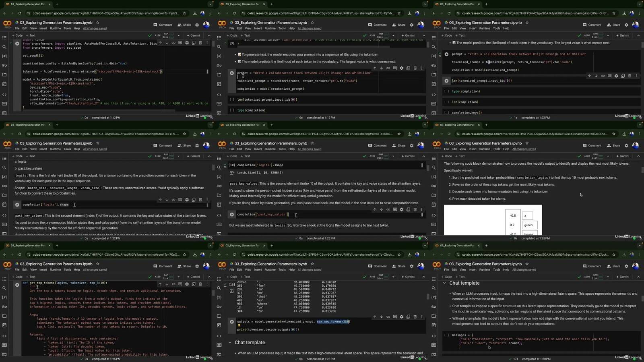644x362 pixels.
Task: Click page scrollbar thumb in set_seed(51) window
Action: point(213,44)
